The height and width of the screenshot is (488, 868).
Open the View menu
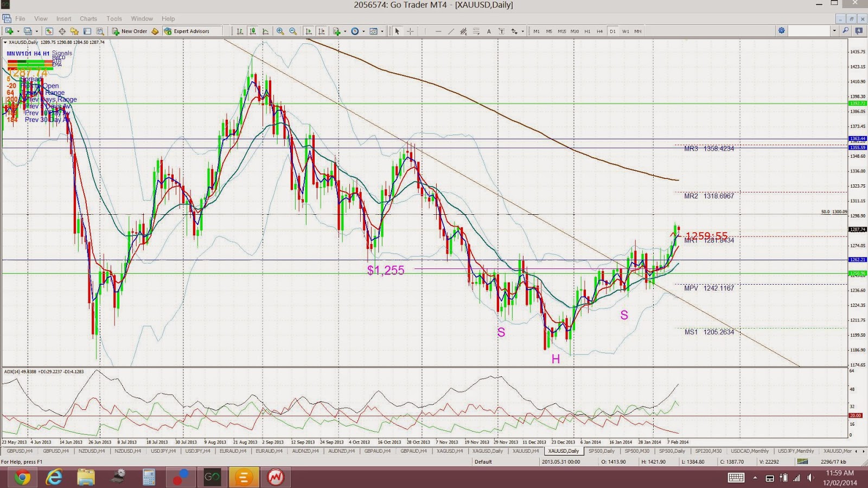[x=41, y=18]
